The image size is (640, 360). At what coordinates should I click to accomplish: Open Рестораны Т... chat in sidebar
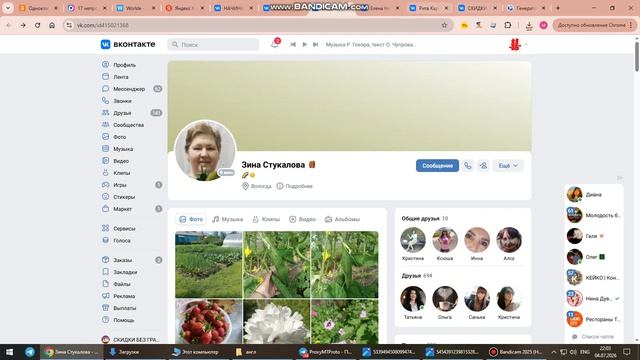coord(593,319)
